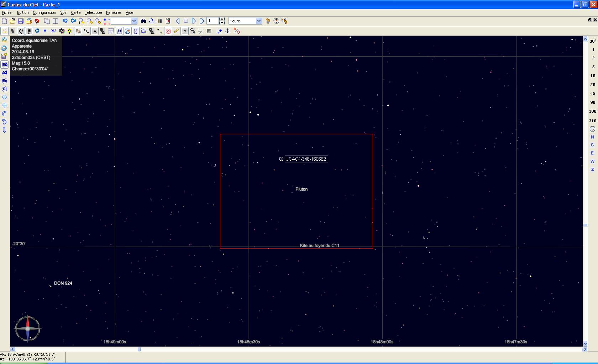Open the calendar ephemeris icon

168,21
